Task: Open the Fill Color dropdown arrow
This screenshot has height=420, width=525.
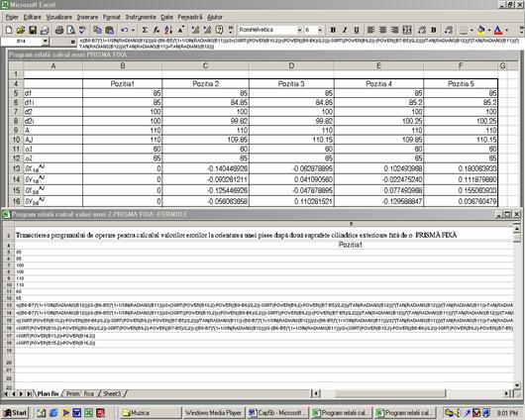Action: [488, 30]
